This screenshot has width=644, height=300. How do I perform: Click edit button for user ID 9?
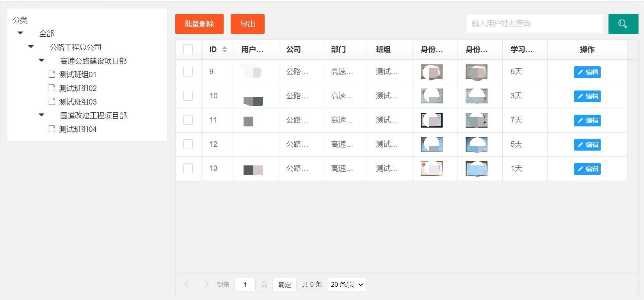coord(587,72)
